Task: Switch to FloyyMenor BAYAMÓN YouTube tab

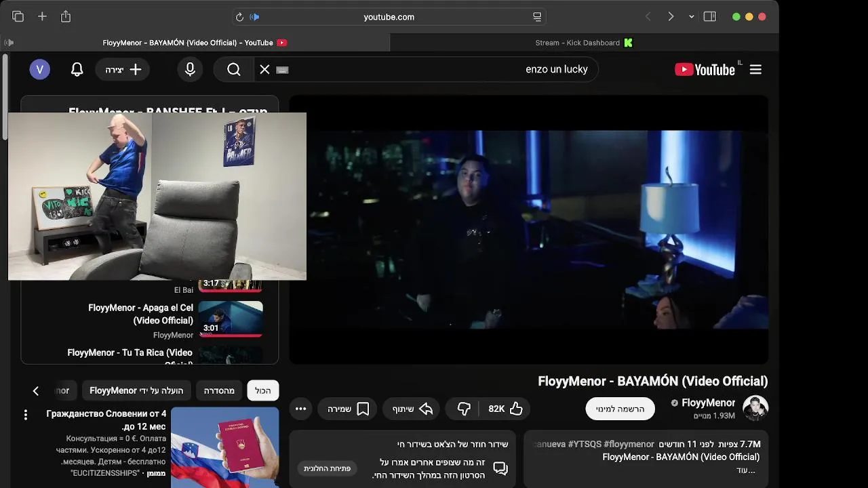Action: click(195, 43)
